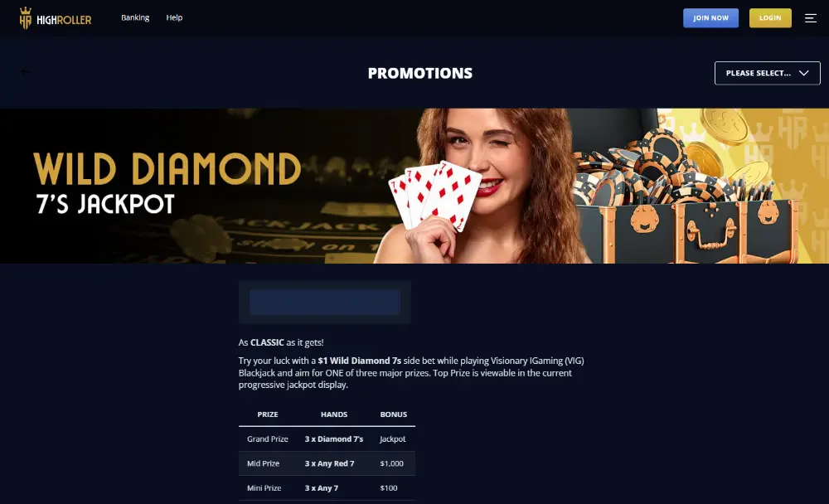Open the hamburger menu icon
The image size is (829, 504).
point(811,18)
